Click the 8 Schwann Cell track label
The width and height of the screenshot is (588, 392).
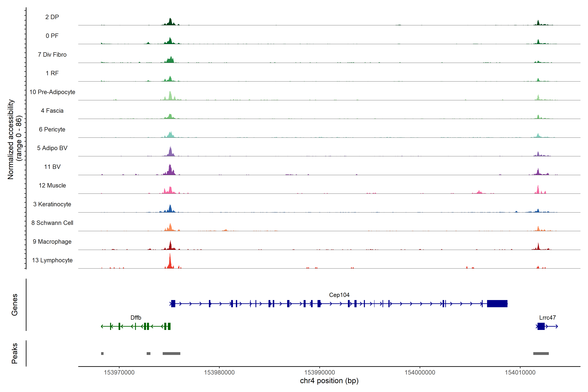(x=52, y=223)
